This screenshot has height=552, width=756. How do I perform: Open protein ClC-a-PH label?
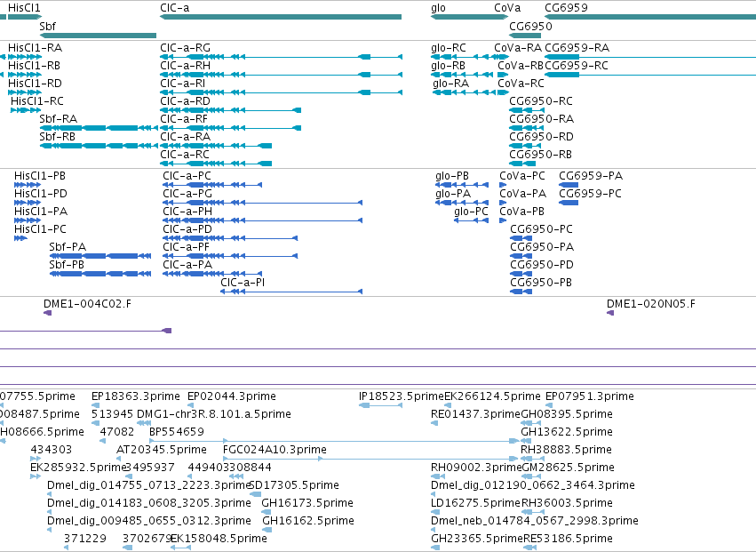187,212
